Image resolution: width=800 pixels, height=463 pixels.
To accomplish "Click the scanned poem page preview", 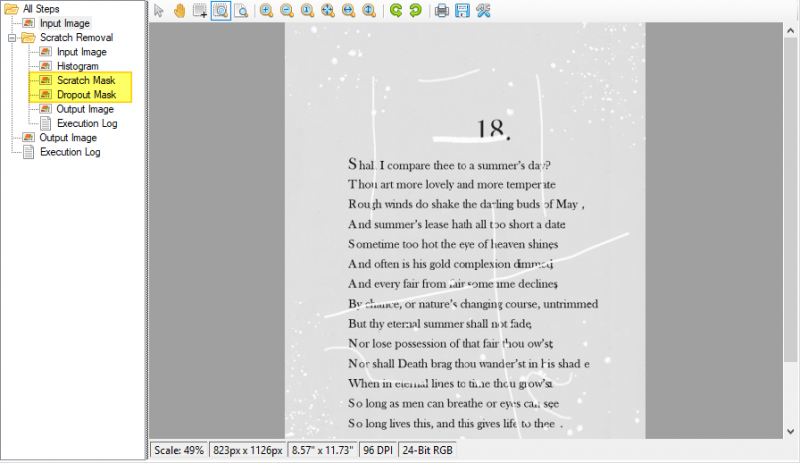I will 465,231.
